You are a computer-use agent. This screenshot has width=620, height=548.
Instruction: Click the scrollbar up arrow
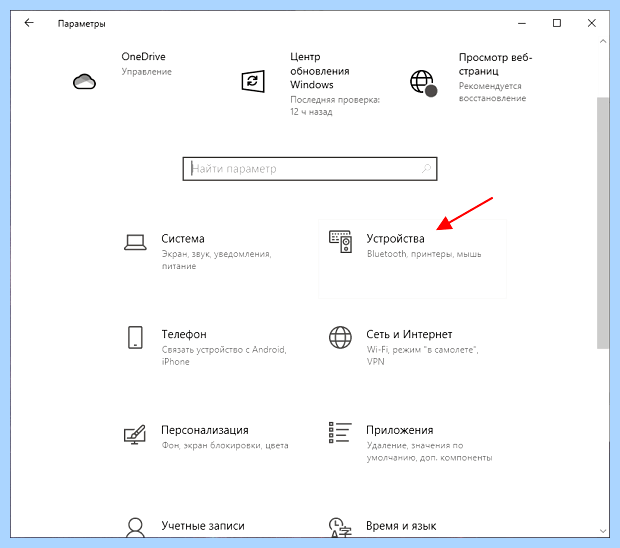(x=603, y=41)
